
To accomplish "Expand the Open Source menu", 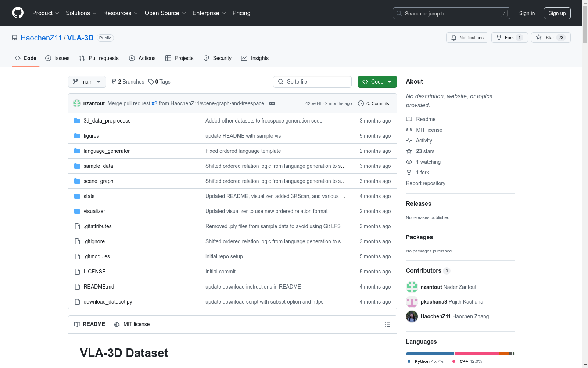I will [x=165, y=13].
